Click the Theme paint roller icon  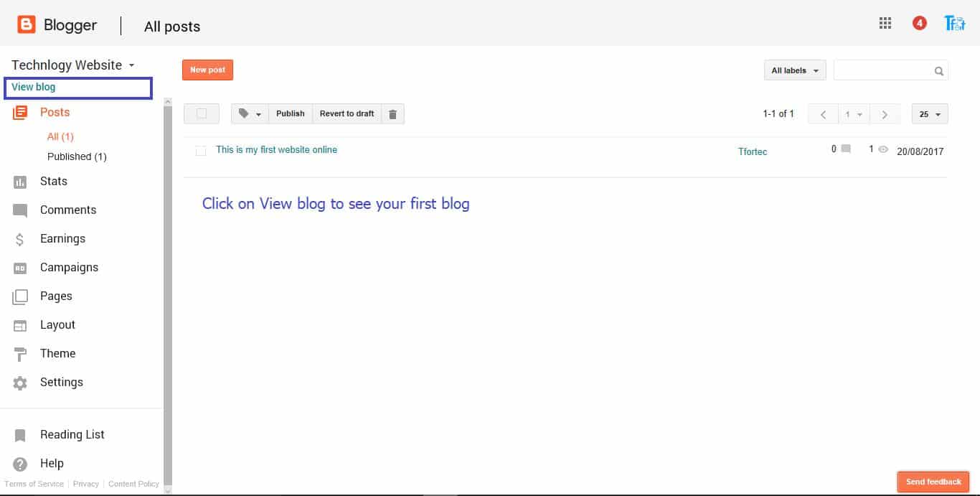coord(20,354)
